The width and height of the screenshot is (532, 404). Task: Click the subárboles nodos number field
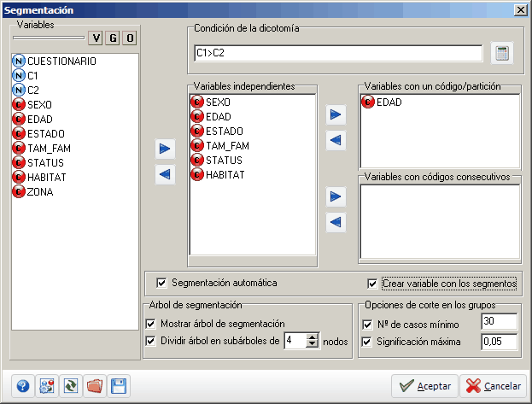click(295, 341)
